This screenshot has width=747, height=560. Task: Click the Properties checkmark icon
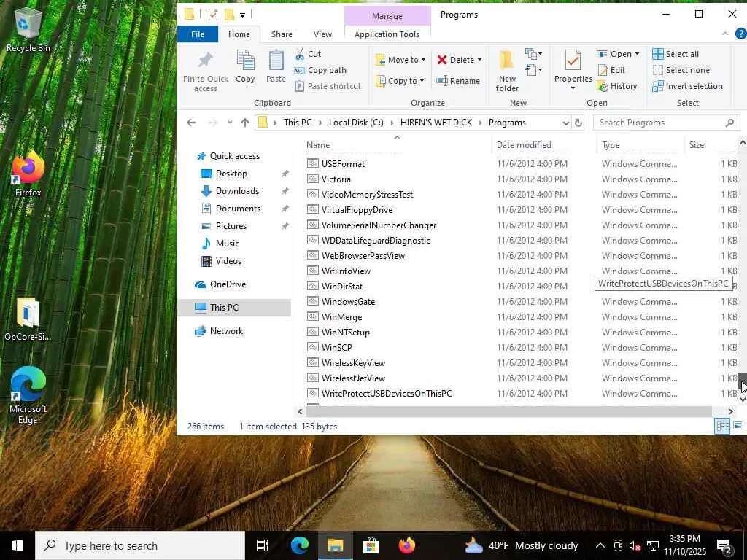573,61
